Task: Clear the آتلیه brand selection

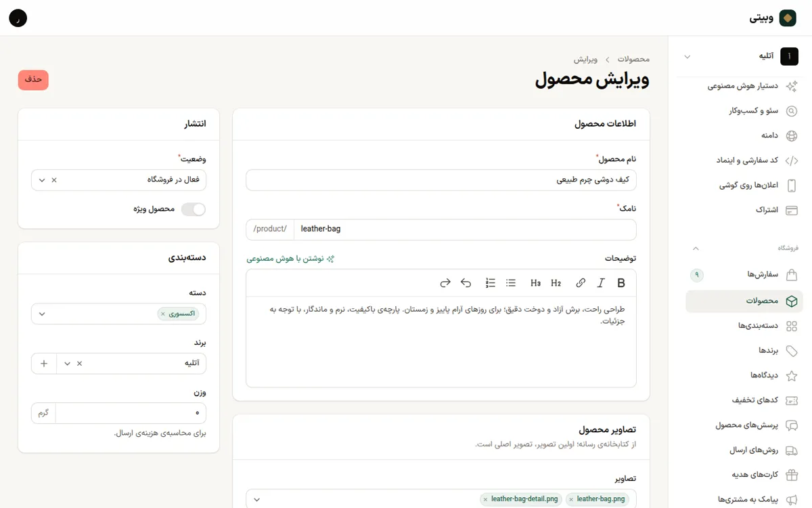Action: click(x=79, y=364)
